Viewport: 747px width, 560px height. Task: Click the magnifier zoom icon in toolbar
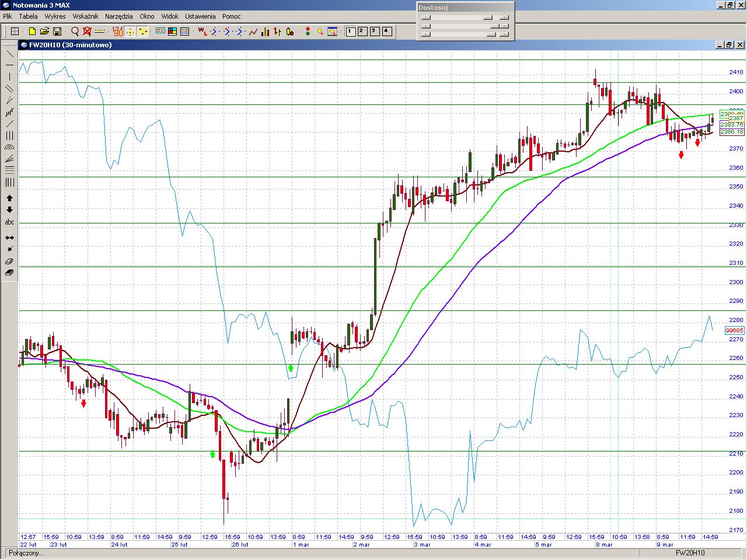(x=75, y=32)
